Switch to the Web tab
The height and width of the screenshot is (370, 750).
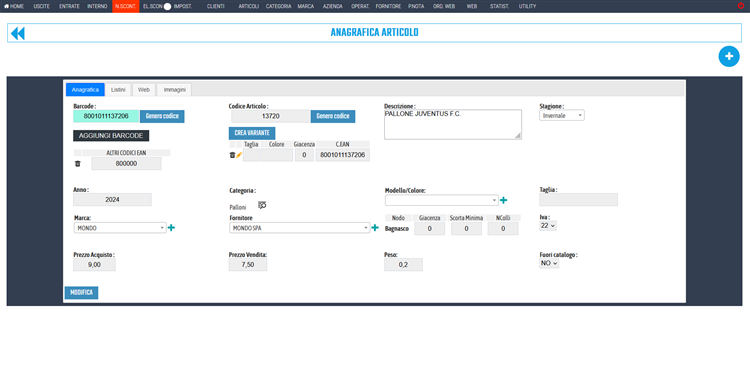click(x=144, y=90)
